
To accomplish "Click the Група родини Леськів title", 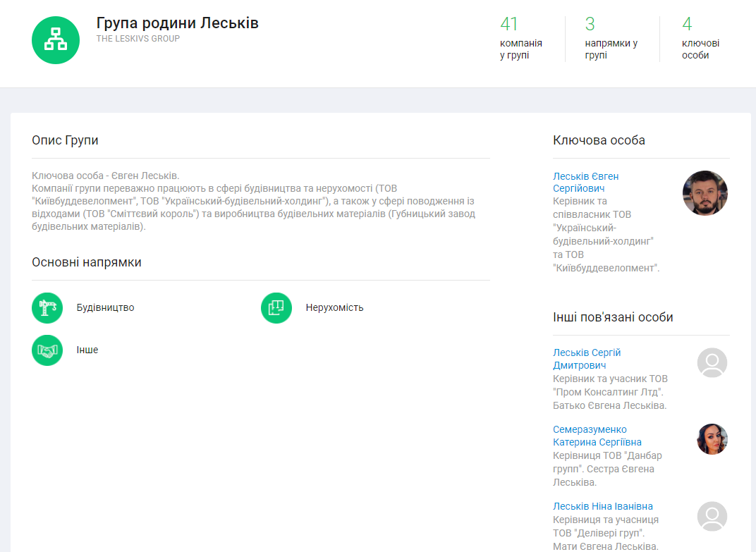I will coord(178,23).
